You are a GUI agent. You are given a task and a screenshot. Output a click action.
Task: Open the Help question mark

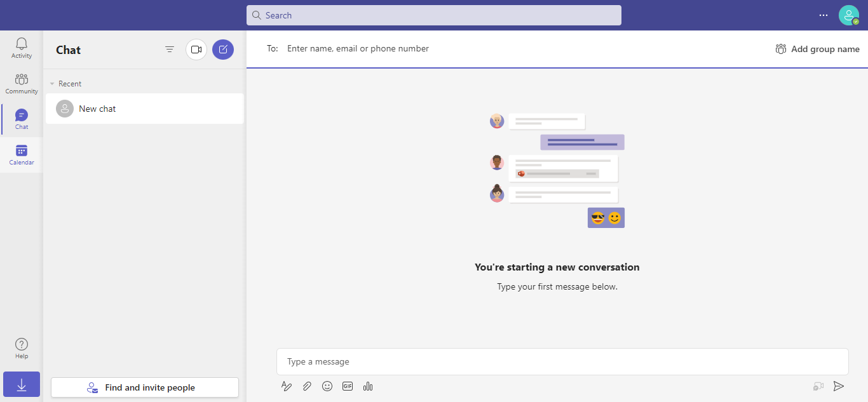pos(22,349)
